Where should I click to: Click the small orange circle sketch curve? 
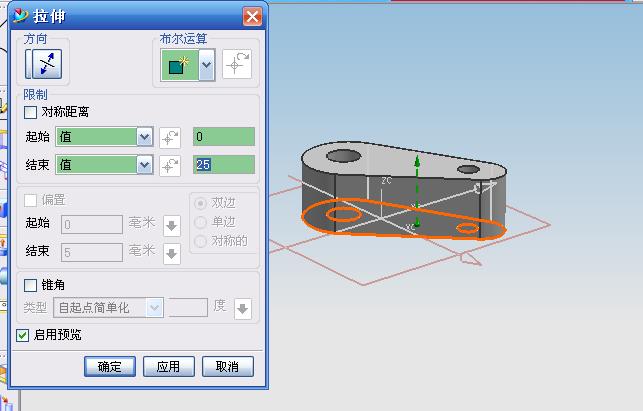(468, 228)
